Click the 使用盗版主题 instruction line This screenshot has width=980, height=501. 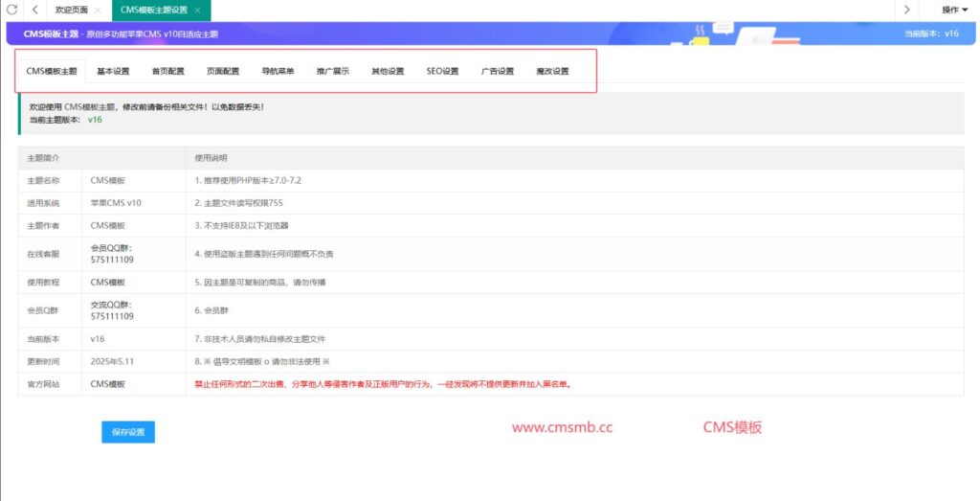(x=264, y=254)
